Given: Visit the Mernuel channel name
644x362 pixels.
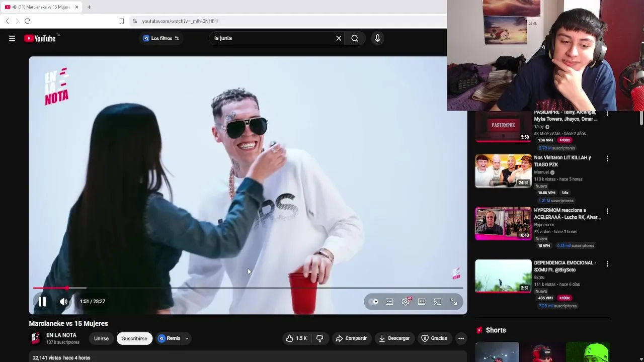Looking at the screenshot, I should click(541, 172).
